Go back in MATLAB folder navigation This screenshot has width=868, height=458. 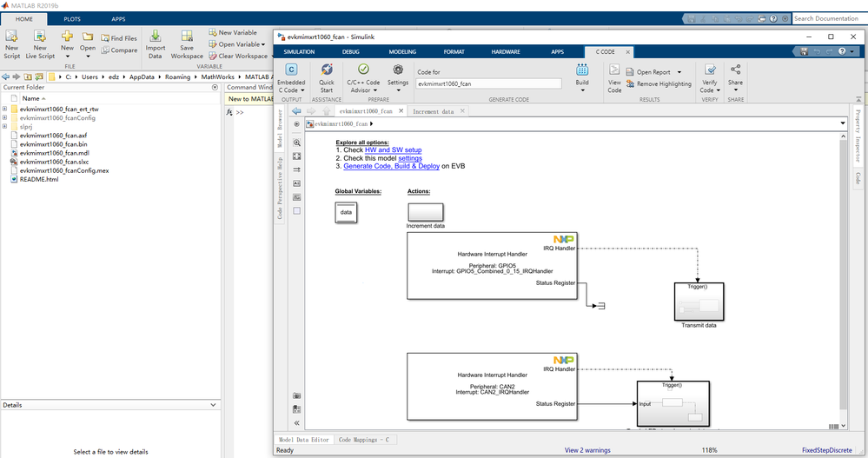tap(5, 76)
